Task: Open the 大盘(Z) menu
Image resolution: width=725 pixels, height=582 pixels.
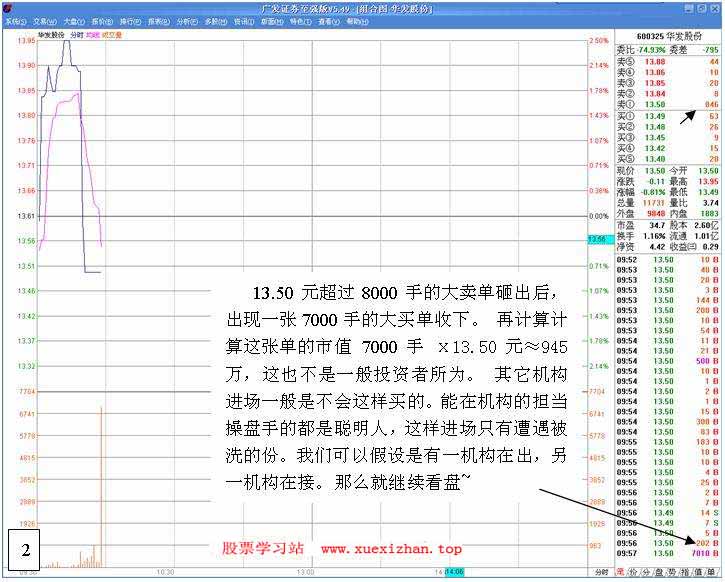Action: tap(74, 21)
